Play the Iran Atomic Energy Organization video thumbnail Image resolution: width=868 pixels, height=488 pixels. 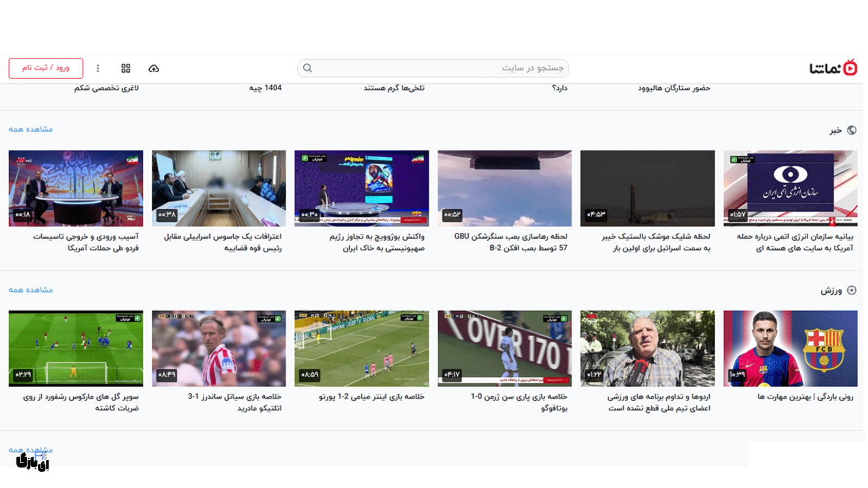[x=790, y=188]
